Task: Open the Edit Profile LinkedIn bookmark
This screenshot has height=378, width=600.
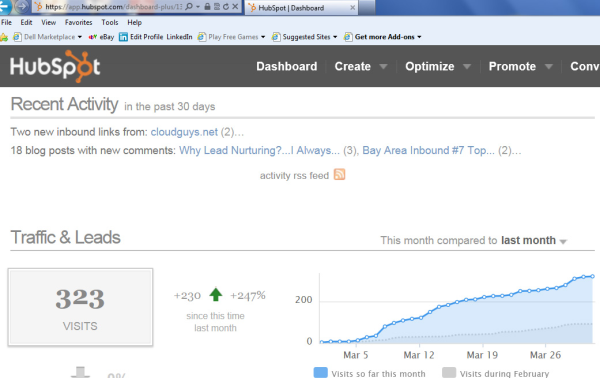Action: pyautogui.click(x=156, y=37)
